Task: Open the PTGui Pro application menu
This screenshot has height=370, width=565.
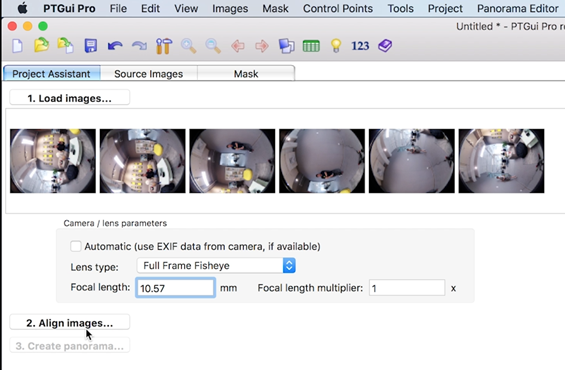Action: click(69, 8)
